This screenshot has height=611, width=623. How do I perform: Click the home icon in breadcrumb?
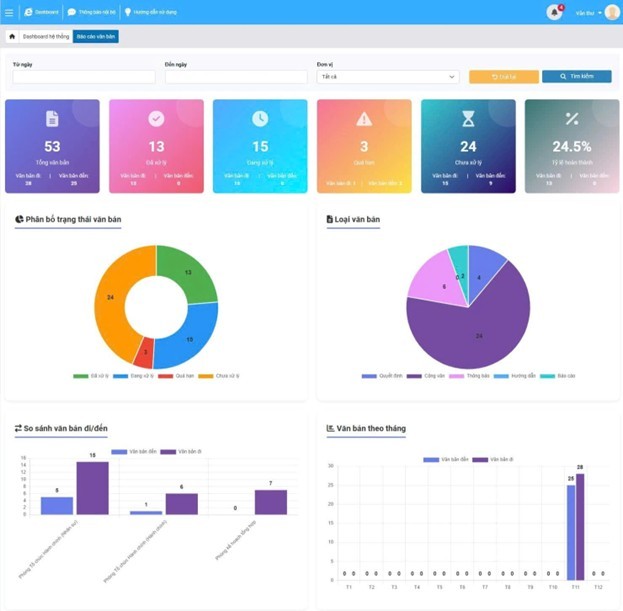[x=12, y=36]
